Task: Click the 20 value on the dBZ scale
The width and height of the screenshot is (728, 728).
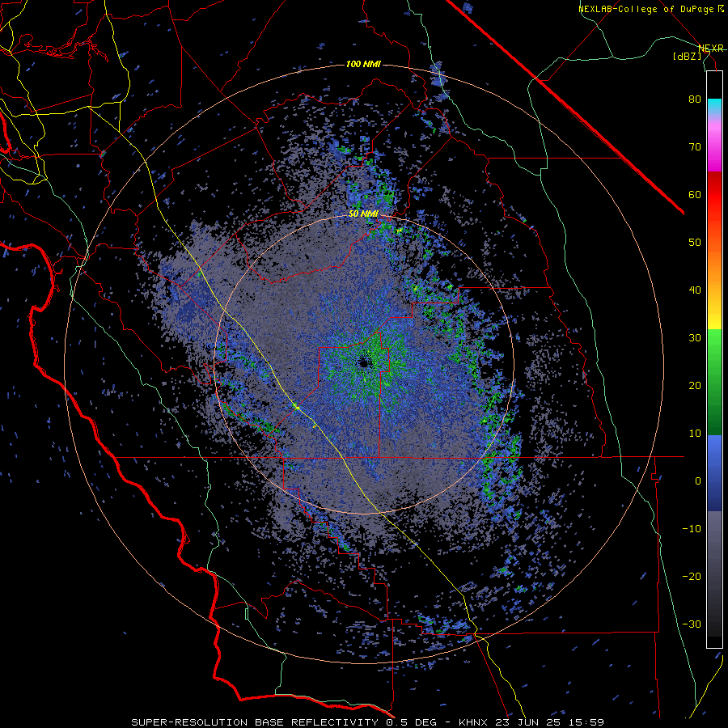Action: [x=695, y=385]
